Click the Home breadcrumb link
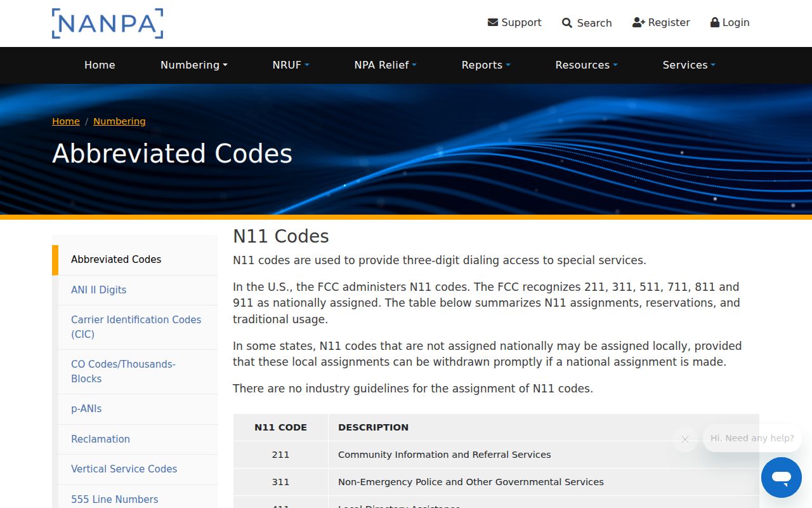Viewport: 812px width, 508px height. [x=66, y=121]
